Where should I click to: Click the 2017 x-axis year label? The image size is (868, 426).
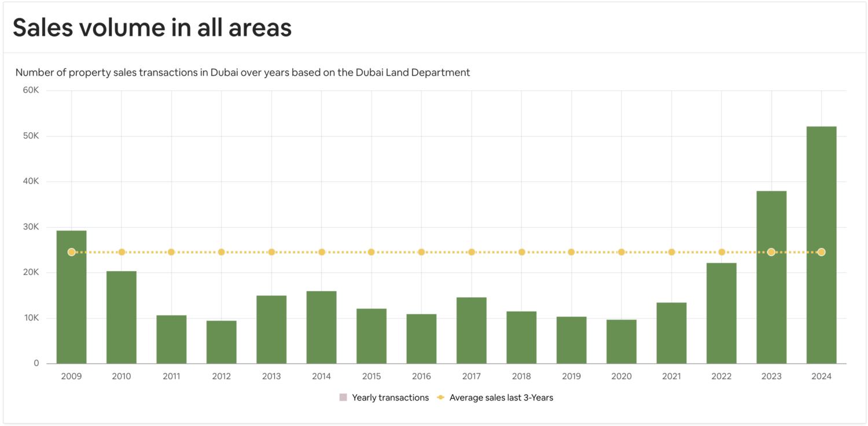471,376
